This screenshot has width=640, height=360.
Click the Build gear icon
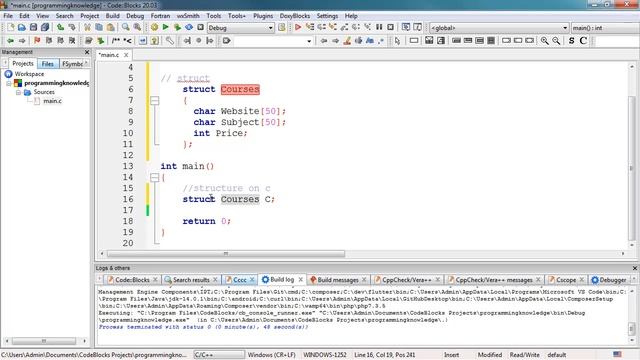tap(154, 27)
